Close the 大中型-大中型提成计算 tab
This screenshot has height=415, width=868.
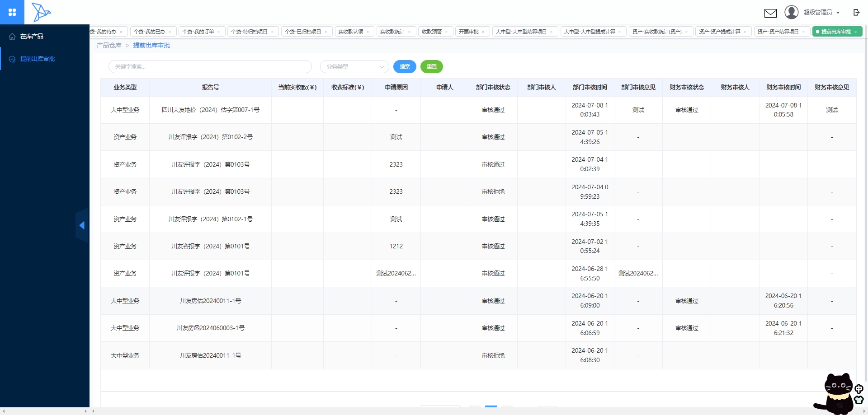tap(620, 32)
